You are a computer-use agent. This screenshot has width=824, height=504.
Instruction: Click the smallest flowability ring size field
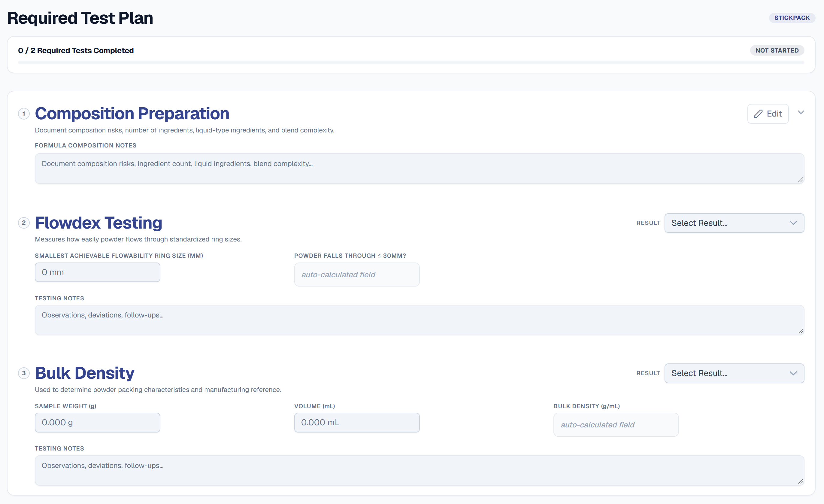click(97, 272)
